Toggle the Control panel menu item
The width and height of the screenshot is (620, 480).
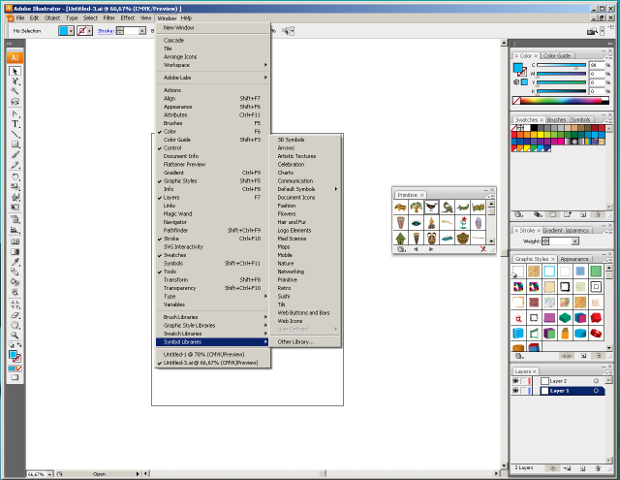coord(213,148)
